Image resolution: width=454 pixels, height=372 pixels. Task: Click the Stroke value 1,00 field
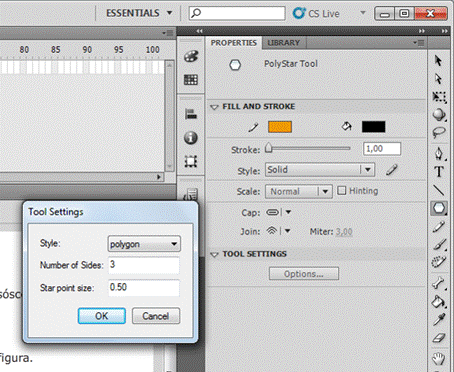click(382, 149)
